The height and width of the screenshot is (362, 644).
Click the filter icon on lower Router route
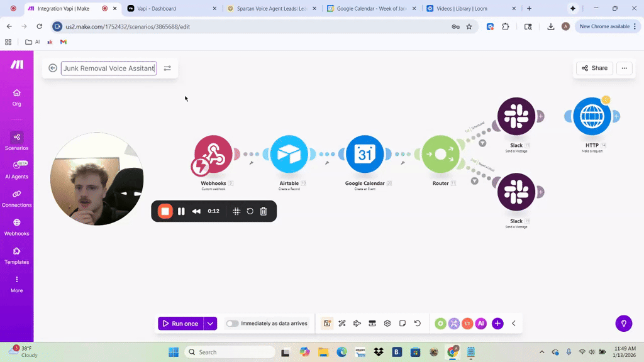click(474, 180)
